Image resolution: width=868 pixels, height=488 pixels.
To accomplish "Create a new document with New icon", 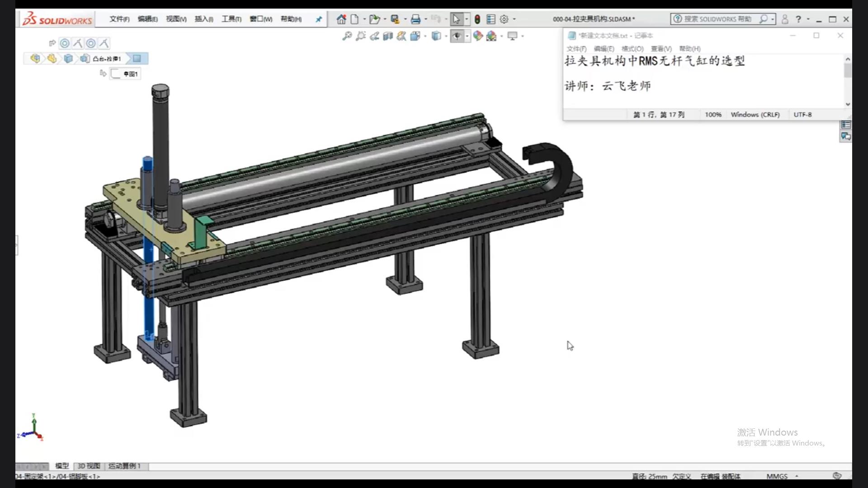I will pyautogui.click(x=355, y=19).
